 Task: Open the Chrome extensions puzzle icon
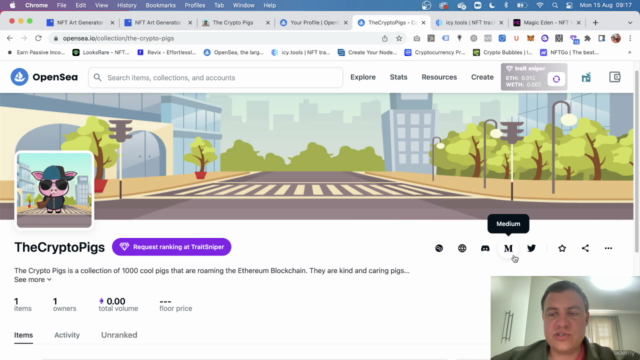coord(587,38)
